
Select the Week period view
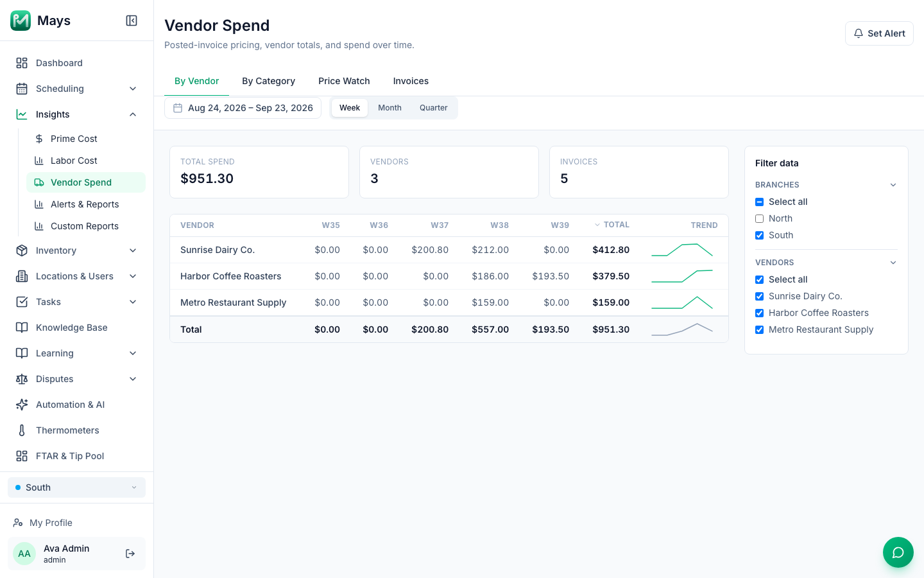coord(350,108)
